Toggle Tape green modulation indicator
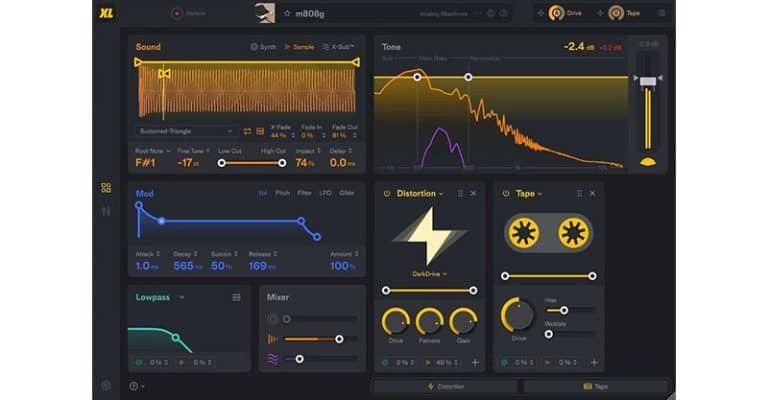This screenshot has width=768, height=400. point(504,363)
